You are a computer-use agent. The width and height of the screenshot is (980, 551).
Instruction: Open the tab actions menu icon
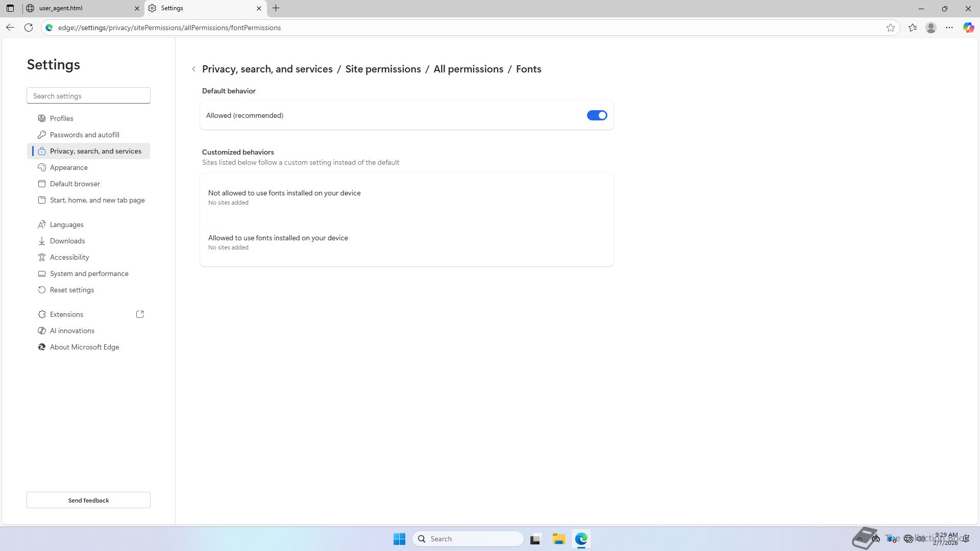[x=10, y=8]
